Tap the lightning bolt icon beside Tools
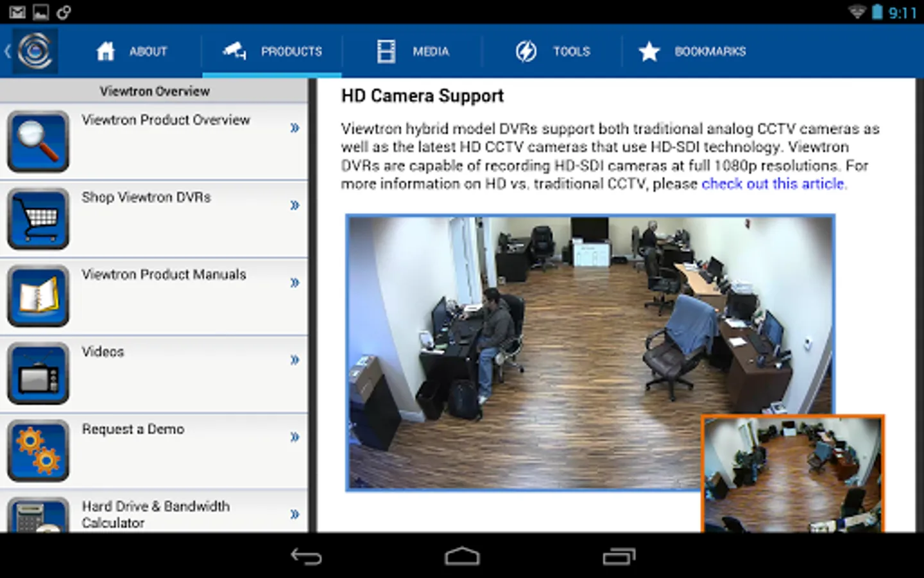 [x=526, y=51]
